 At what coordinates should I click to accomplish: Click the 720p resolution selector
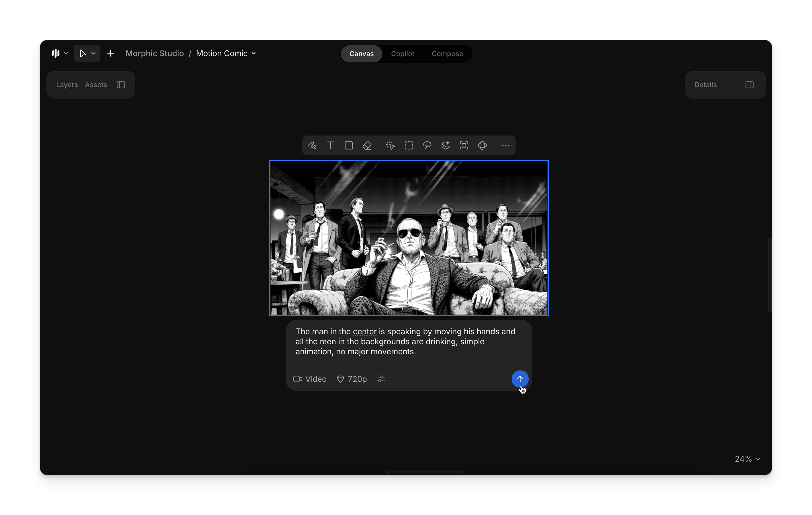(352, 379)
